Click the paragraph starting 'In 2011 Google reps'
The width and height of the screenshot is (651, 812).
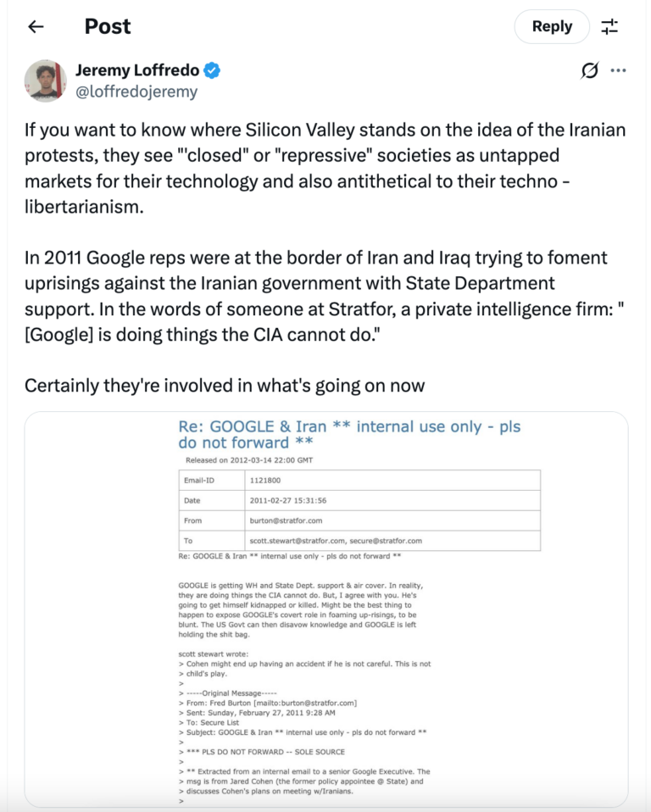316,293
